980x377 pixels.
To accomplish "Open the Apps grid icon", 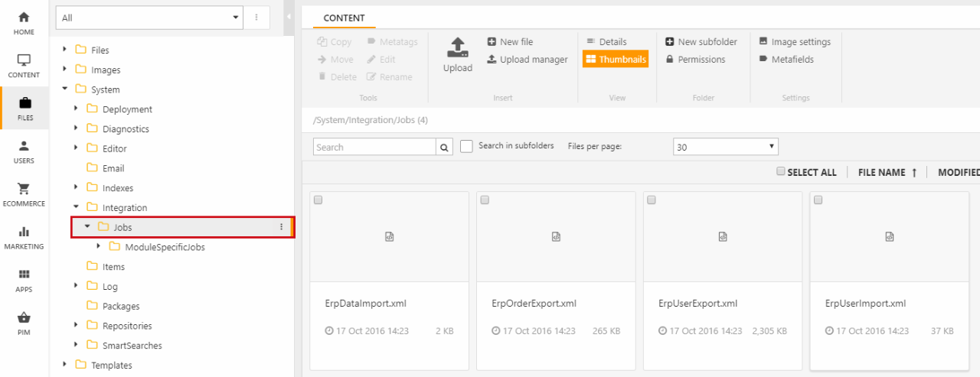I will coord(24,279).
